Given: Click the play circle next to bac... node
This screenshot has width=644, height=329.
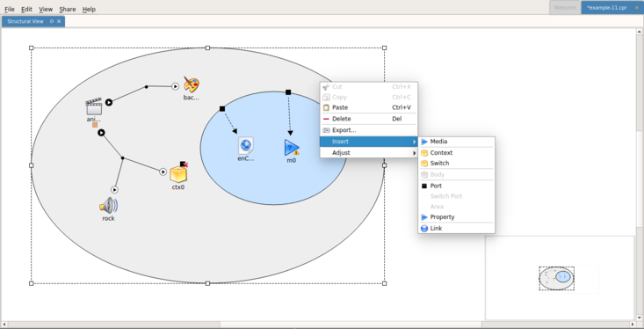Looking at the screenshot, I should pyautogui.click(x=175, y=86).
